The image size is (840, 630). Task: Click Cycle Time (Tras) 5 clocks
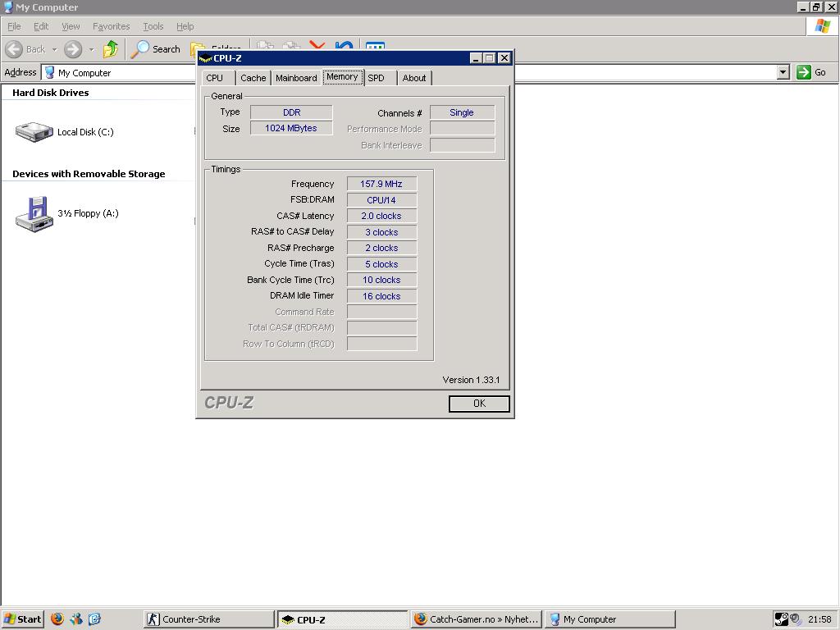point(381,264)
